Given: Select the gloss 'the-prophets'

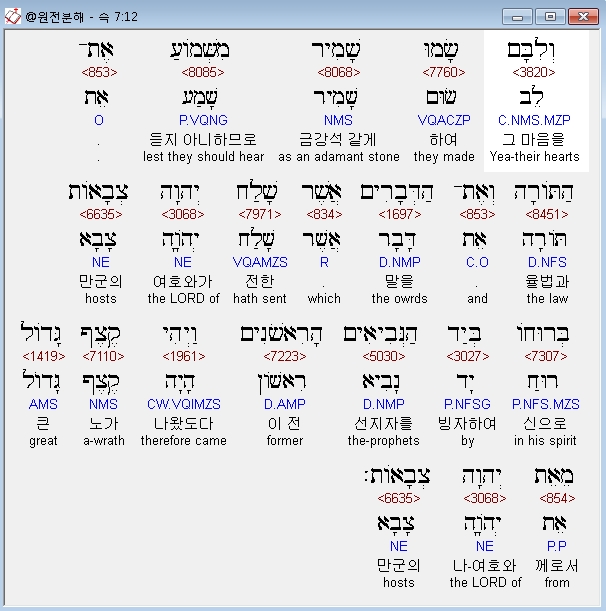Looking at the screenshot, I should (x=383, y=440).
